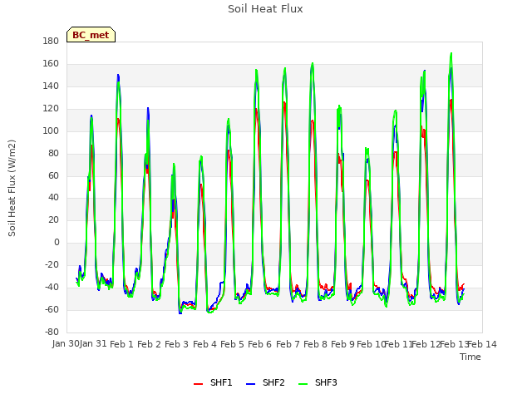Toggle SHF2 series in legend
532x399 pixels.
click(265, 382)
